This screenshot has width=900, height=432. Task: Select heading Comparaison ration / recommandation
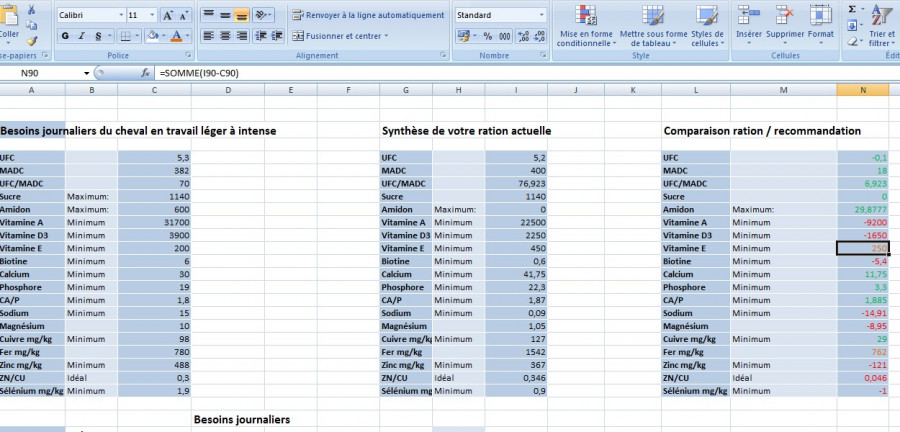click(762, 131)
